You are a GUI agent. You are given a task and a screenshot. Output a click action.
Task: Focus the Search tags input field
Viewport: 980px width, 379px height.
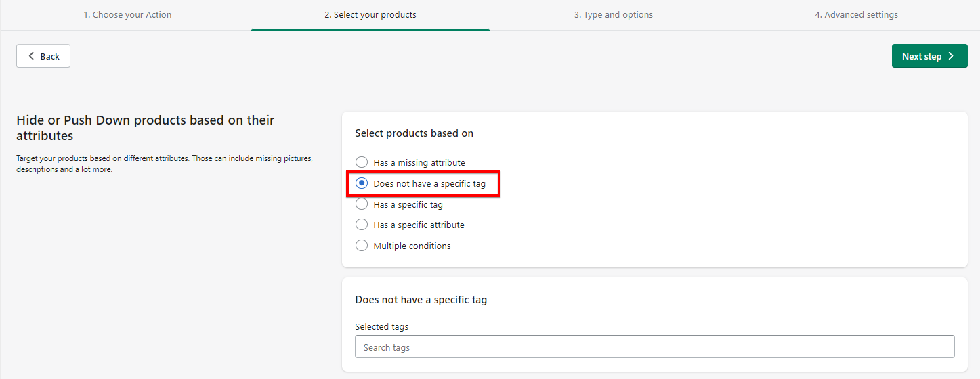(654, 347)
